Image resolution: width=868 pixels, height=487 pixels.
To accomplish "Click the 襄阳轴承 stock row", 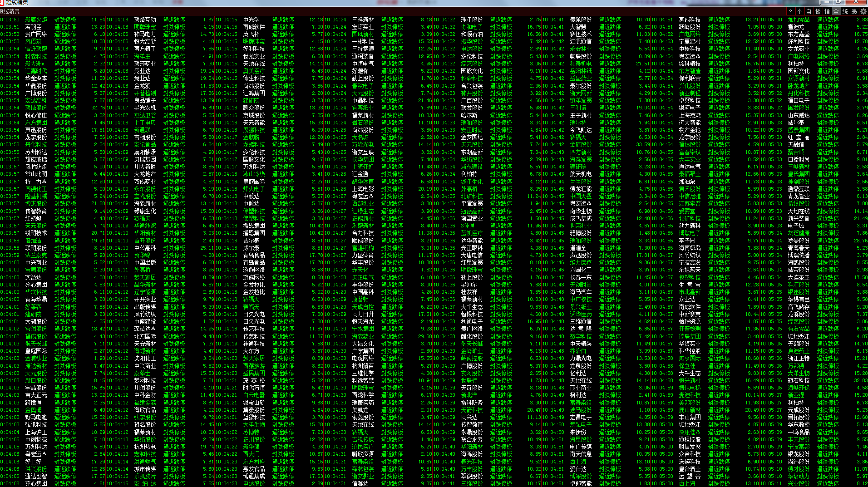I will pyautogui.click(x=145, y=152).
